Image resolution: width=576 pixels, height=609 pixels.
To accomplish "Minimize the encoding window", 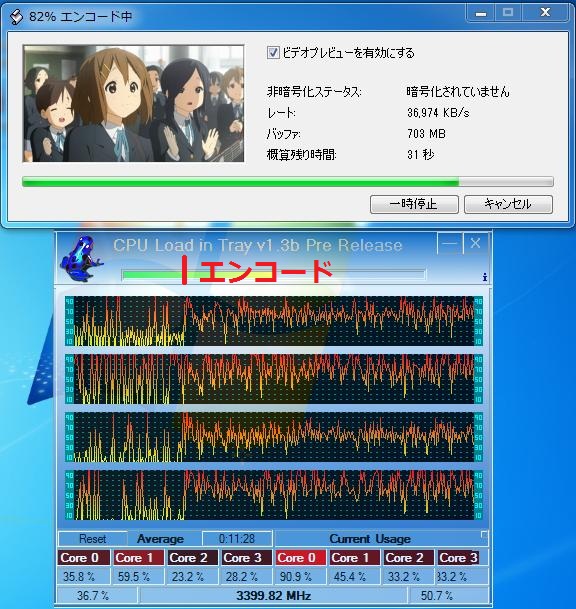I will (481, 13).
